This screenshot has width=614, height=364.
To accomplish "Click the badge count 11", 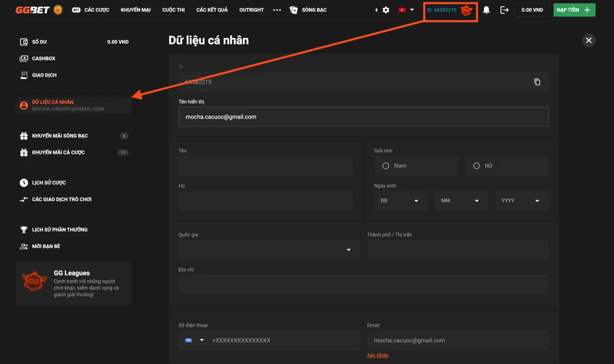I will [123, 152].
